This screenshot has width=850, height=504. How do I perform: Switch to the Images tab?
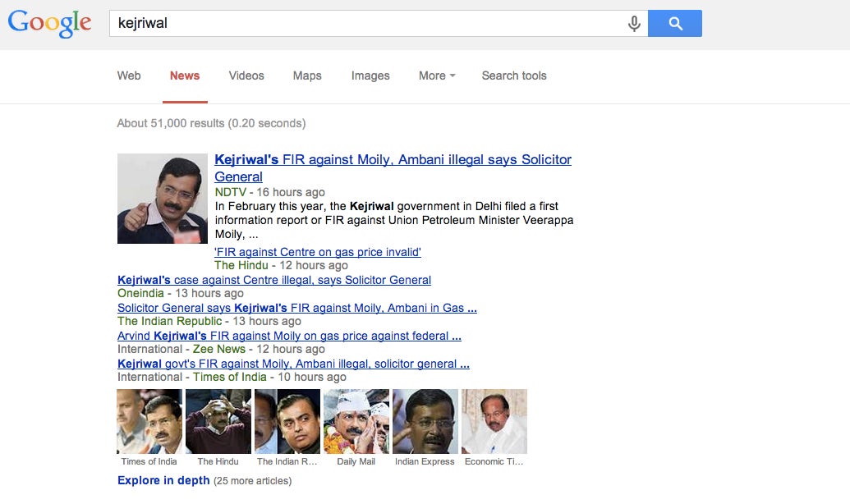(x=370, y=76)
